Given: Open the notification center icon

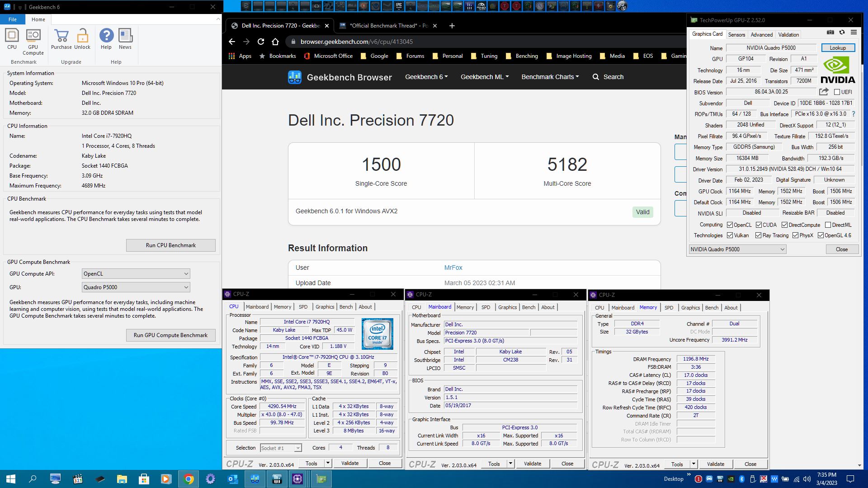Looking at the screenshot, I should [850, 479].
